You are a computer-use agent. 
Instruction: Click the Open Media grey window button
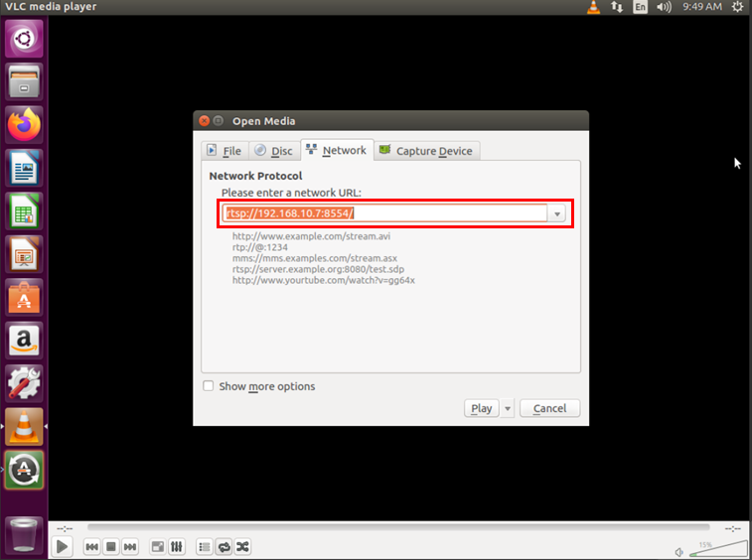tap(219, 121)
